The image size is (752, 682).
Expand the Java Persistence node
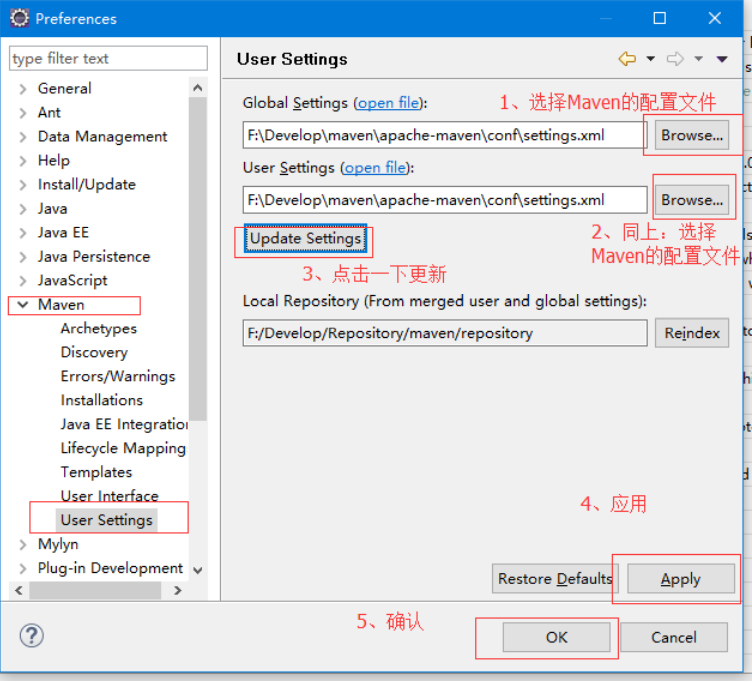click(x=23, y=257)
